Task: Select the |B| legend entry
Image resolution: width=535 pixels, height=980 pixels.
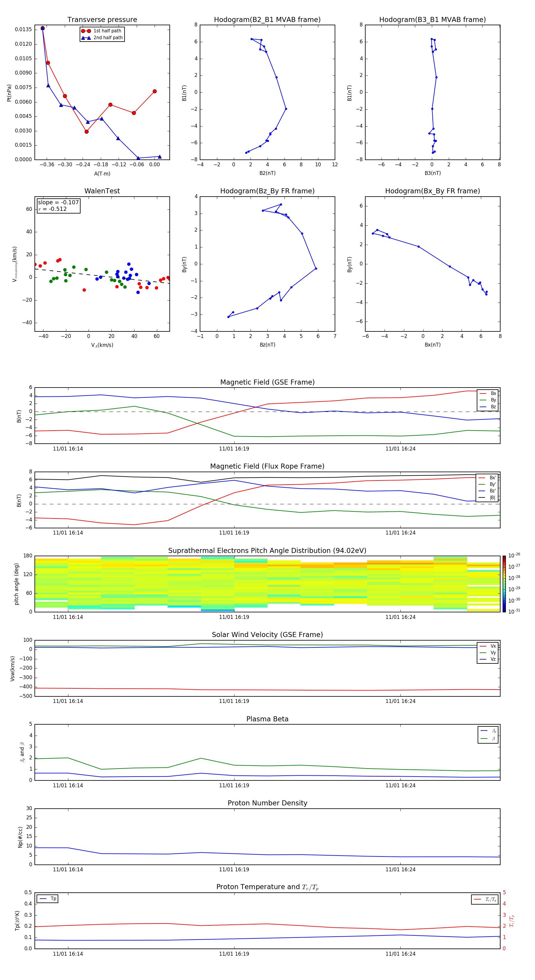Action: click(x=487, y=498)
